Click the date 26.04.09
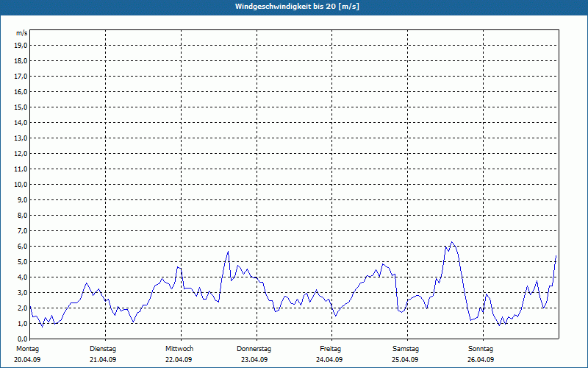 point(481,360)
